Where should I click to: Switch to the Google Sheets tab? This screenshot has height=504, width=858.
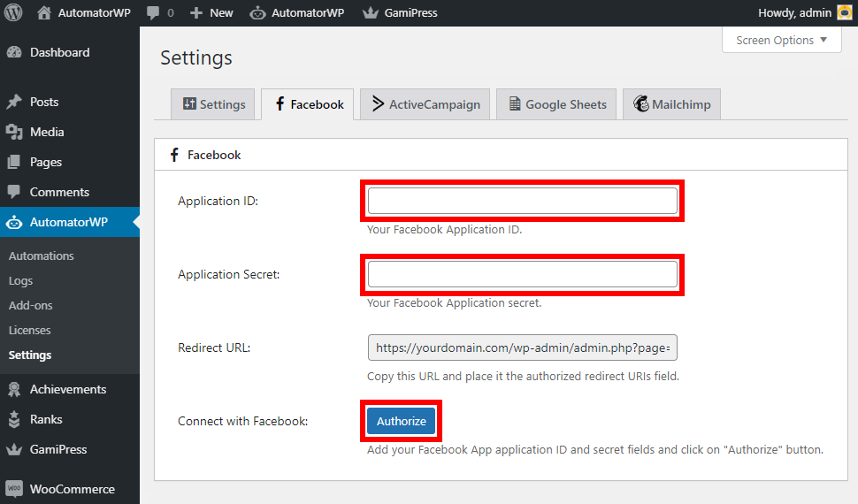(556, 104)
